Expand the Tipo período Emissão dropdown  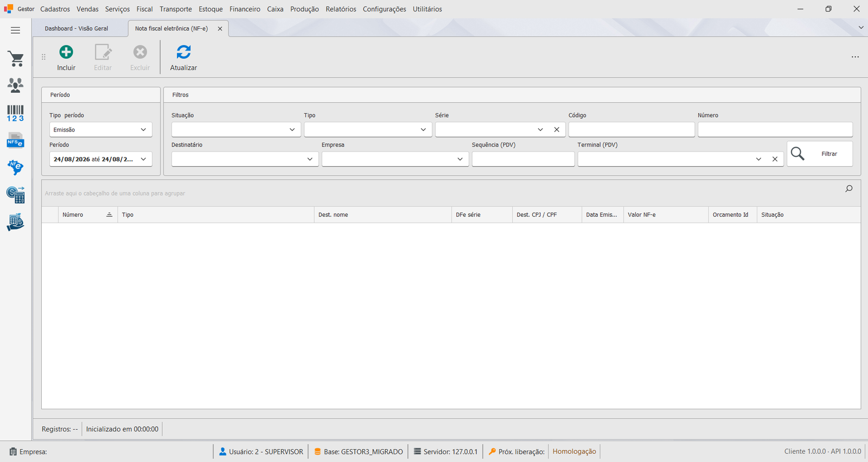100,130
